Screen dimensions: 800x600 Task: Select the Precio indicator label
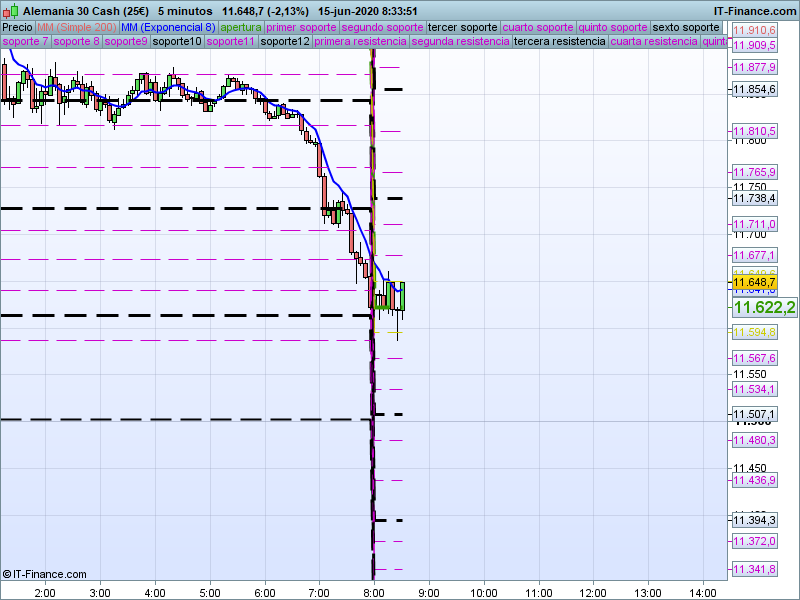click(17, 28)
